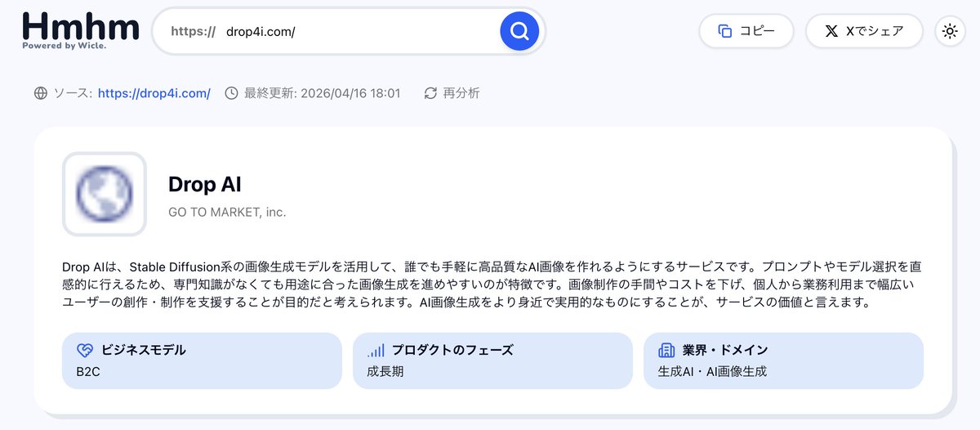Click the 最終更新: 2026/04/16 18:01 text

[x=322, y=93]
